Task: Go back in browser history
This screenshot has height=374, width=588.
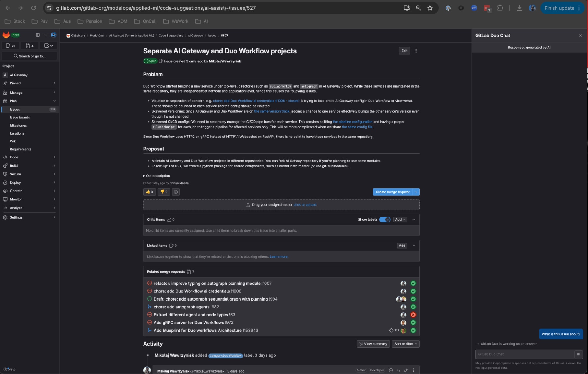Action: [x=8, y=8]
